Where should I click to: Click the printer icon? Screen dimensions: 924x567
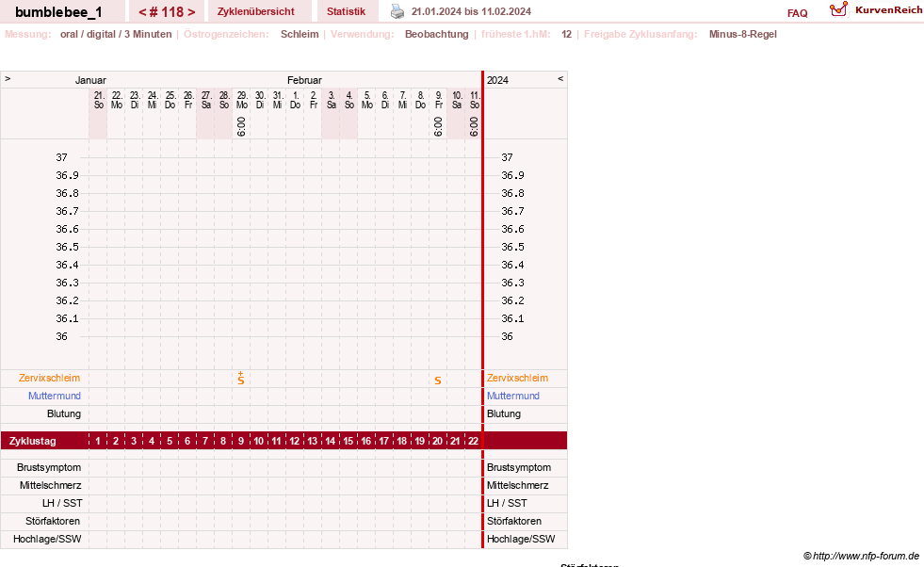(x=397, y=11)
